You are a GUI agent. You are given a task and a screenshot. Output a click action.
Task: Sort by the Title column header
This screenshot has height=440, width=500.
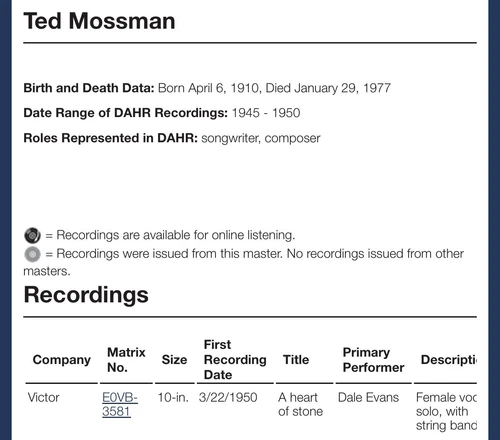click(296, 360)
